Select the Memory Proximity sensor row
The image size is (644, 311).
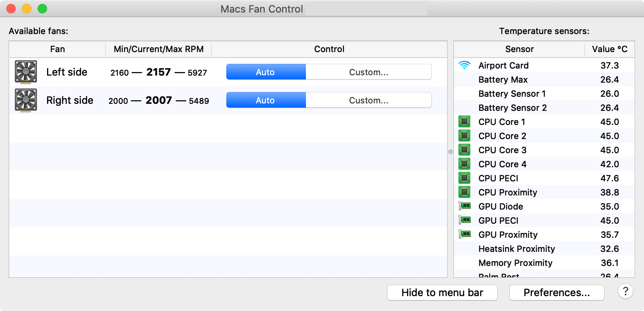(x=544, y=263)
